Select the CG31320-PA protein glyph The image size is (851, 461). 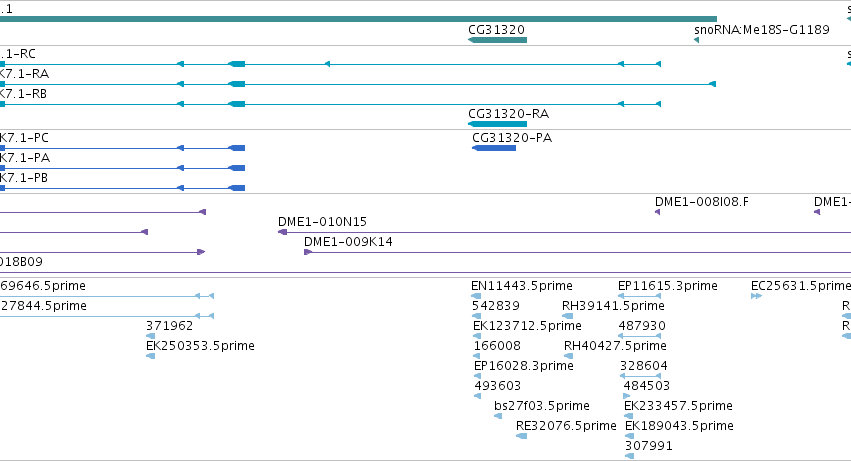494,148
